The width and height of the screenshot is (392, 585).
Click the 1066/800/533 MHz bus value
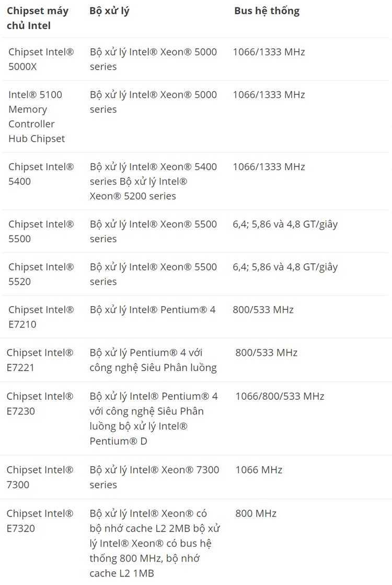(x=280, y=396)
